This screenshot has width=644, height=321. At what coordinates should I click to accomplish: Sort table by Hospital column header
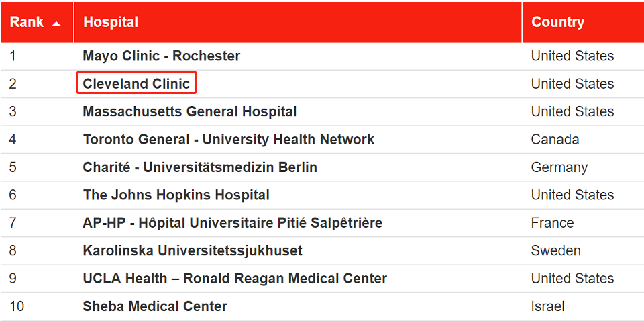click(111, 22)
